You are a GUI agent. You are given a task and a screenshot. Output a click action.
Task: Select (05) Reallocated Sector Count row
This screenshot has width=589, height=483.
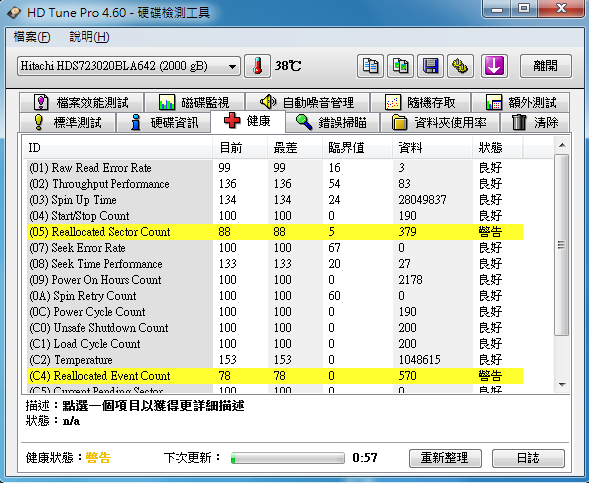[x=275, y=232]
